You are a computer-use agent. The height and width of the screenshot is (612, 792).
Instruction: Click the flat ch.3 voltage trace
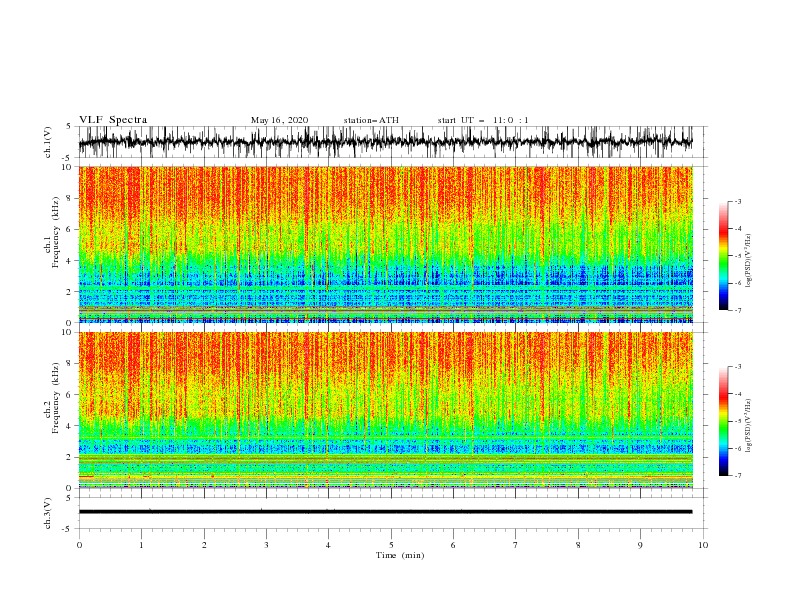385,512
